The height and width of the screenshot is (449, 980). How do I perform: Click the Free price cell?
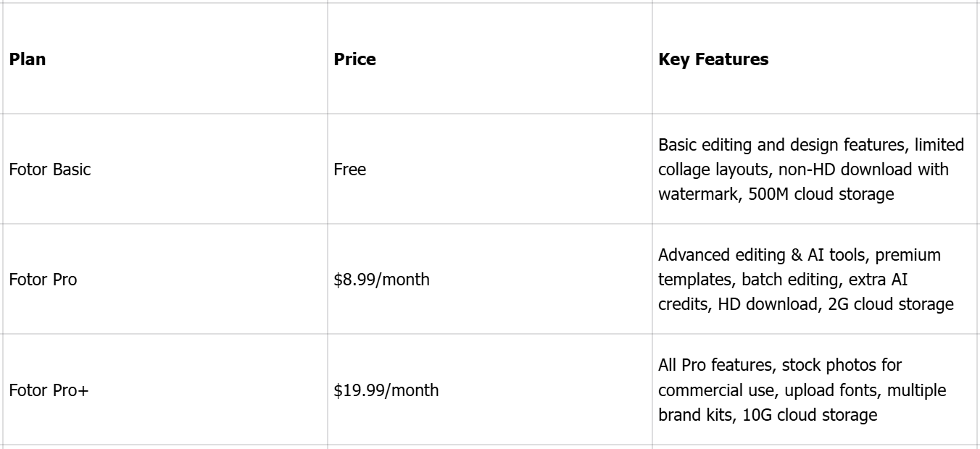click(350, 170)
